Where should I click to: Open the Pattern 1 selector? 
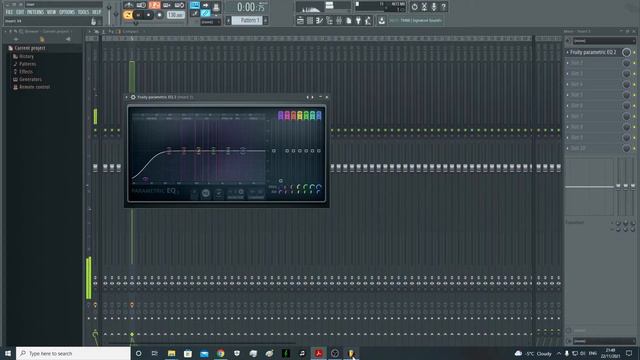tap(247, 20)
